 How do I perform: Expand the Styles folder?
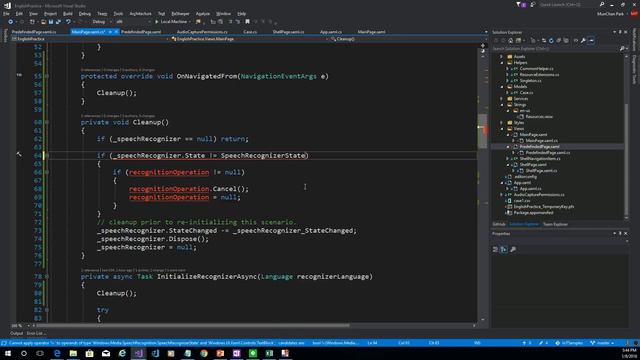502,122
